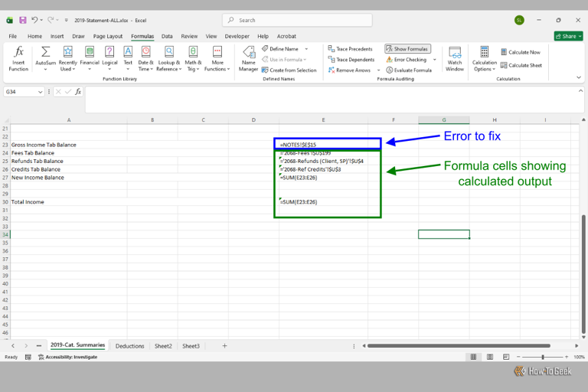Screen dimensions: 588x392
Task: Select the Sheet2 sheet tab
Action: (163, 346)
